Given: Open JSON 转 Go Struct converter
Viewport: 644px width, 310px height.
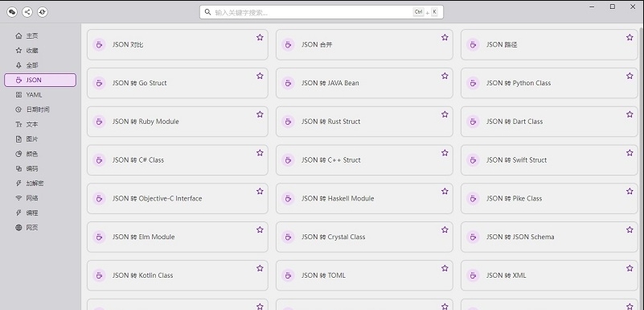Looking at the screenshot, I should 178,83.
